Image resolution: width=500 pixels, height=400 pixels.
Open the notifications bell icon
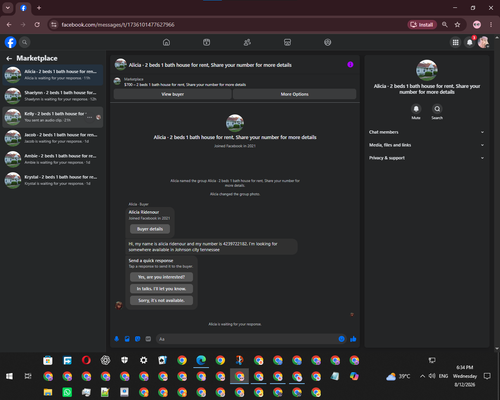(x=470, y=42)
